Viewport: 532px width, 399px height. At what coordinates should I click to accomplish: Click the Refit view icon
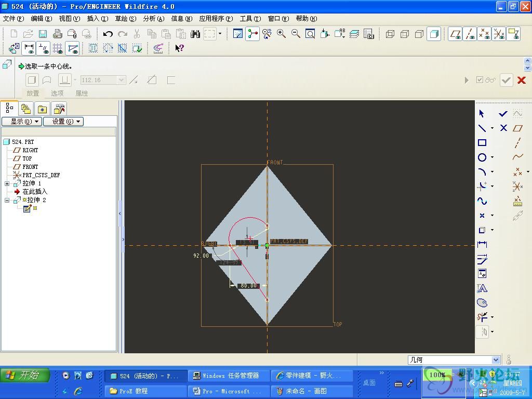310,34
